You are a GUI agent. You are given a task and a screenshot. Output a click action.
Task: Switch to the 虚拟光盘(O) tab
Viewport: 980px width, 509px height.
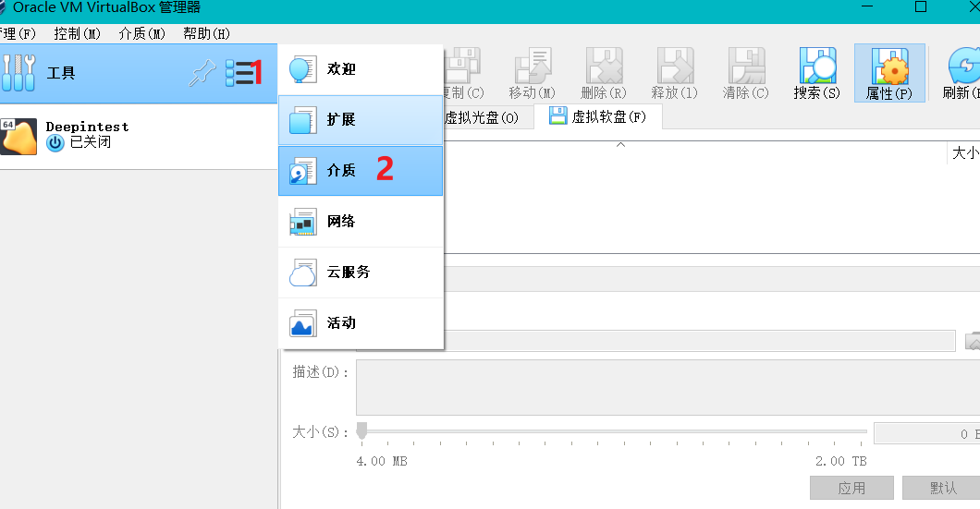click(x=488, y=117)
